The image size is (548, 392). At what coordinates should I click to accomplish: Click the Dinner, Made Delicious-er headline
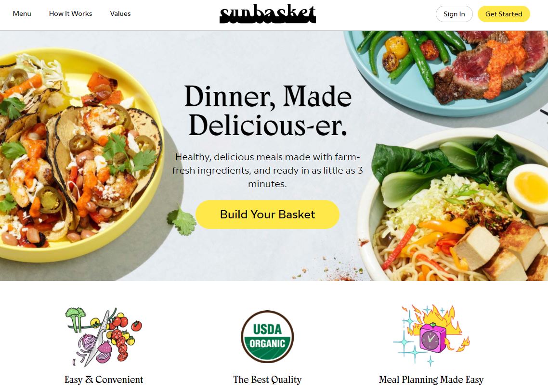pyautogui.click(x=267, y=111)
